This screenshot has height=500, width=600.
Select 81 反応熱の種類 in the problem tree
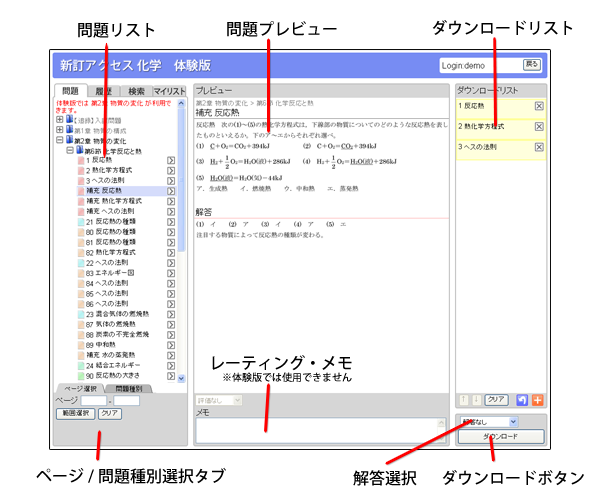click(x=111, y=242)
